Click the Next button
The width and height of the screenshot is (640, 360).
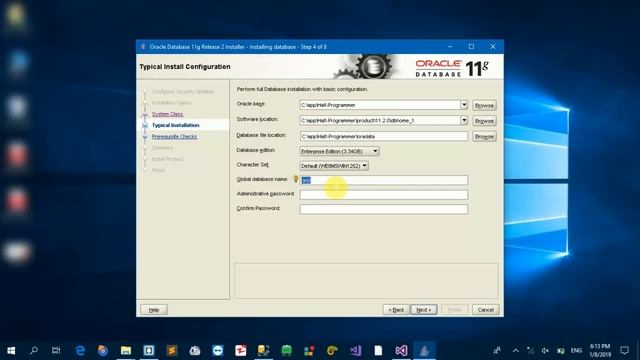(424, 310)
